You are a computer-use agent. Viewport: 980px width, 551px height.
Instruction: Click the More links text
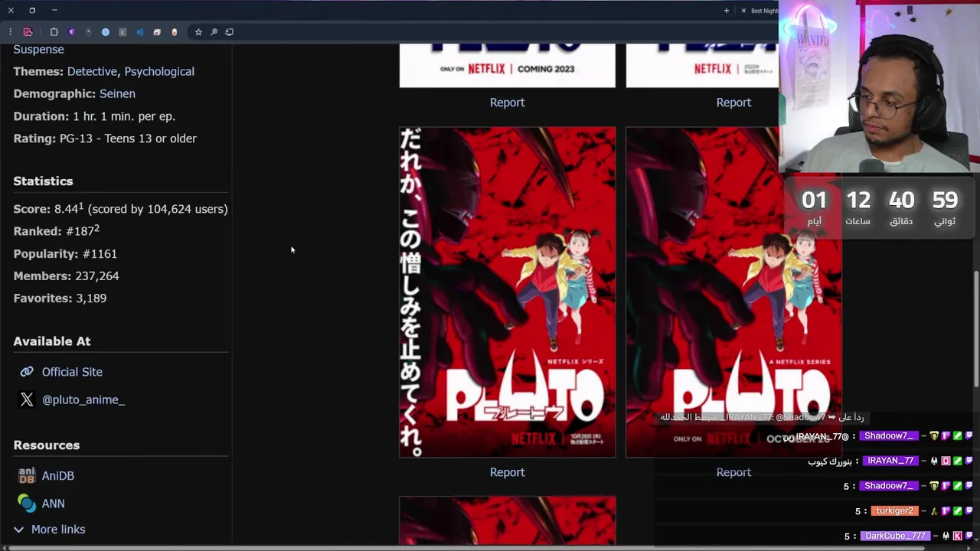[x=58, y=530]
